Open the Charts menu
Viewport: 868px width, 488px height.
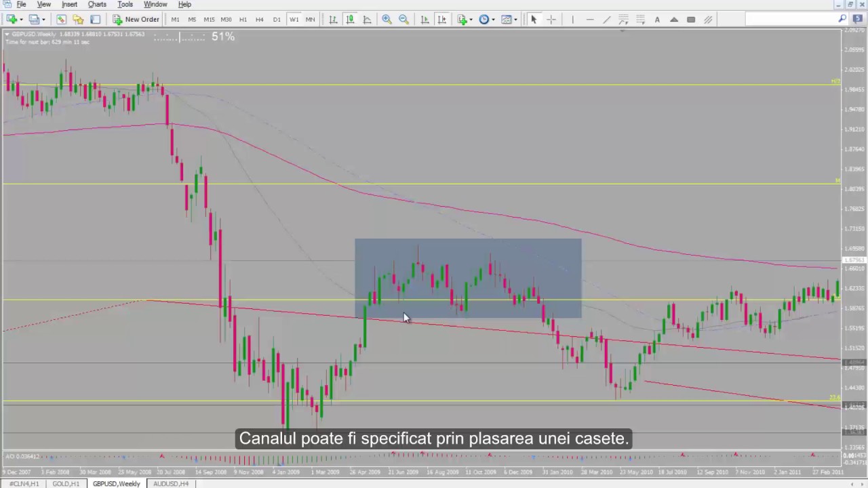[x=97, y=4]
